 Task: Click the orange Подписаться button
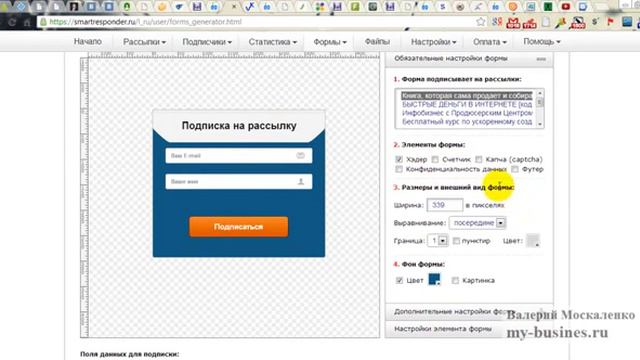[x=238, y=227]
